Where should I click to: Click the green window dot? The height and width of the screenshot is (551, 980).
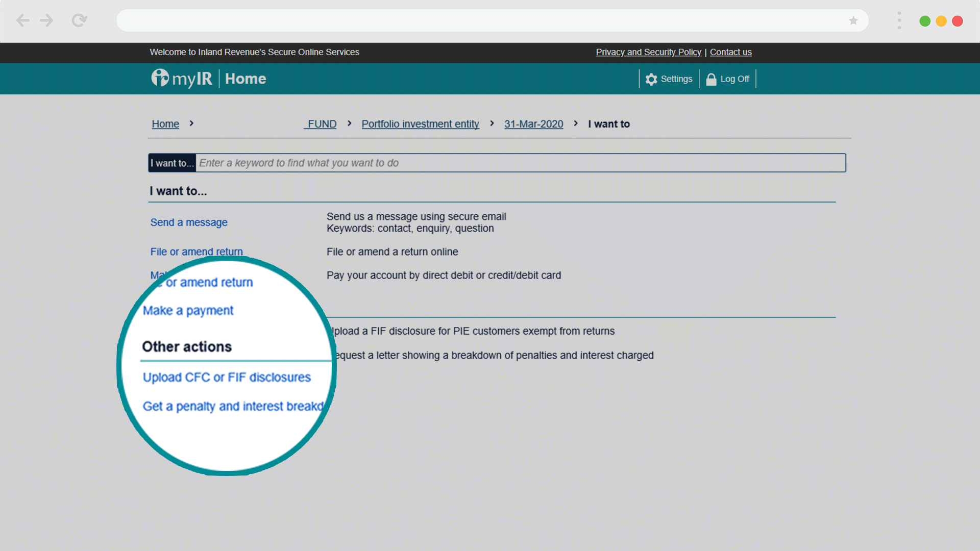[924, 21]
